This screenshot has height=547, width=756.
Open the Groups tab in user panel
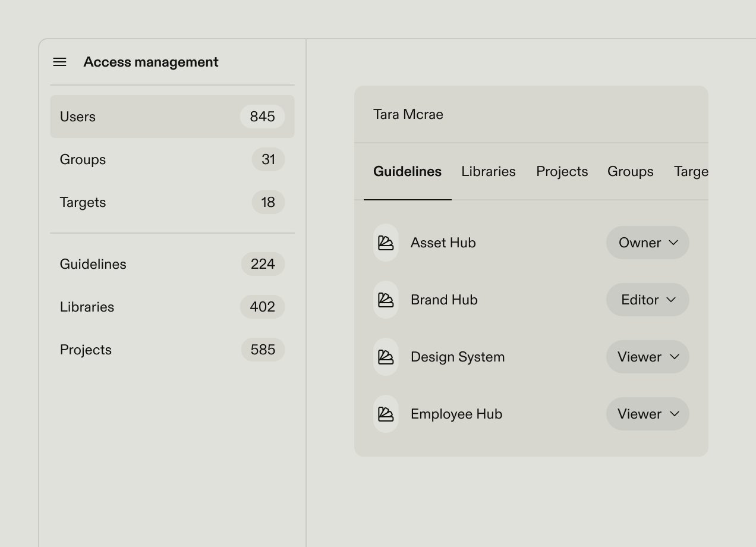[x=630, y=172]
